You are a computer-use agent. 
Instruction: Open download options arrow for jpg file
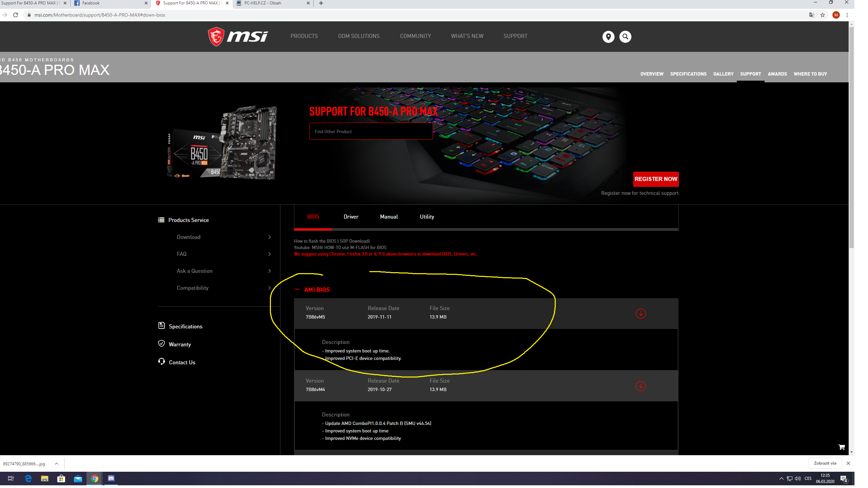(57, 464)
